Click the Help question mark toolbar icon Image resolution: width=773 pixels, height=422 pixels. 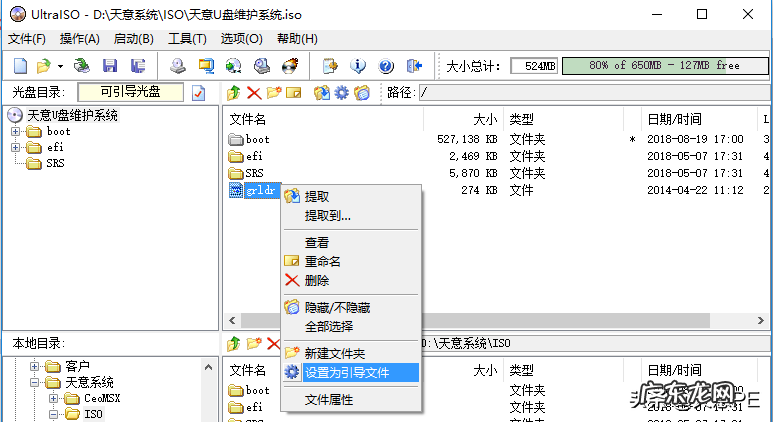pyautogui.click(x=386, y=66)
